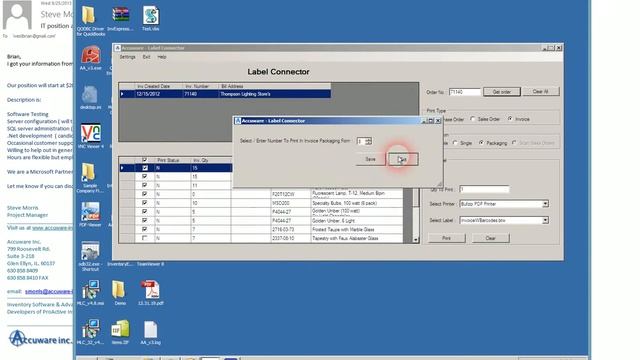Select the desktop.ini file icon

90,95
